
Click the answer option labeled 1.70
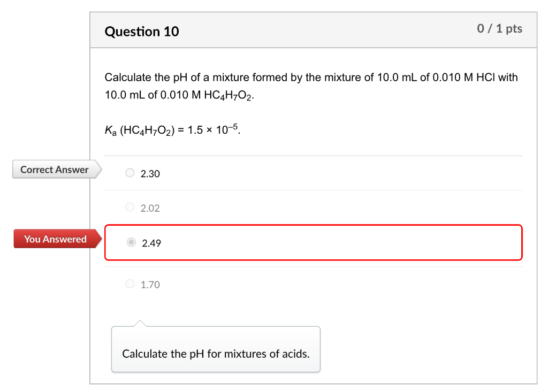tap(150, 284)
